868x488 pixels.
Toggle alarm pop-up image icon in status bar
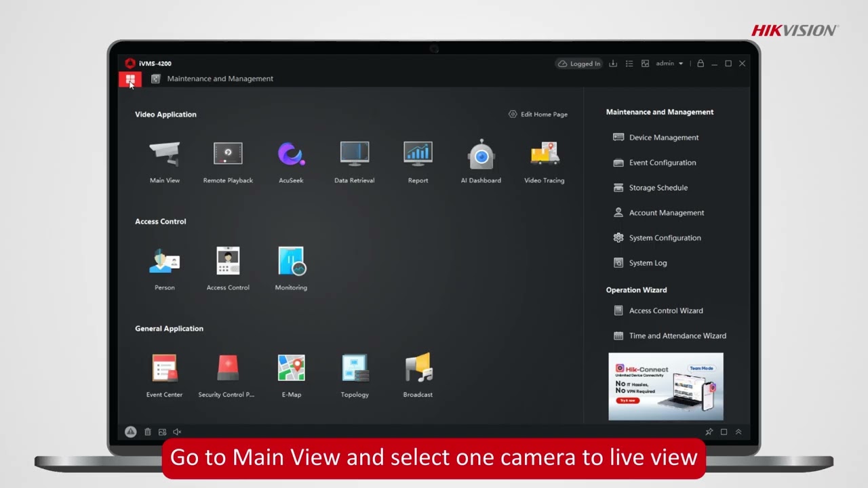tap(162, 432)
